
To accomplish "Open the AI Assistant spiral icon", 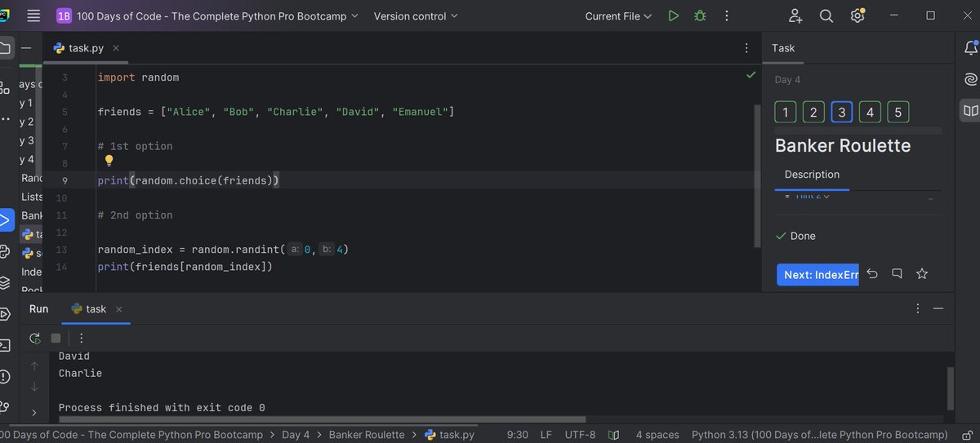I will coord(970,79).
